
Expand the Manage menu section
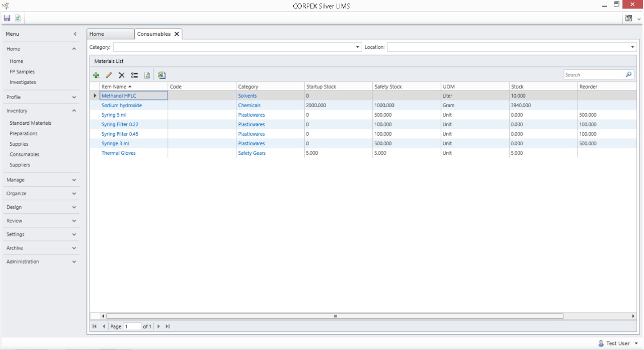click(x=74, y=180)
